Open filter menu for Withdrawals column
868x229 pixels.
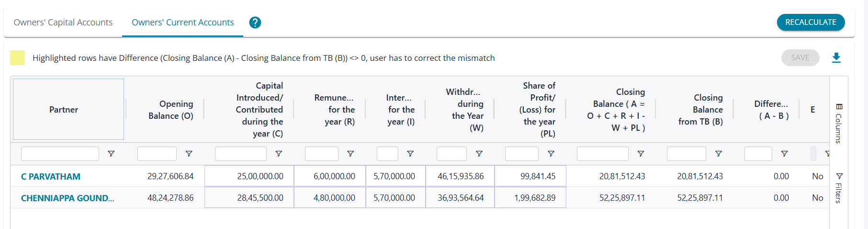pos(479,154)
